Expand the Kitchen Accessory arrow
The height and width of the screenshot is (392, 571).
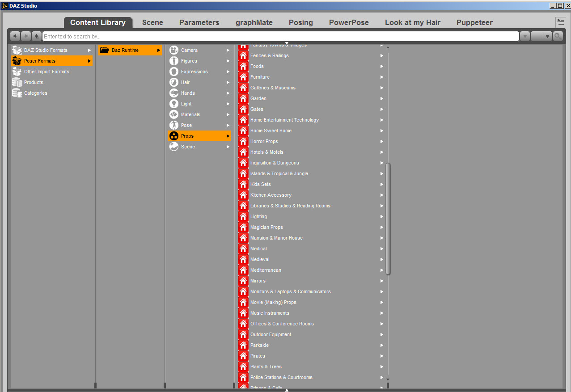point(382,195)
